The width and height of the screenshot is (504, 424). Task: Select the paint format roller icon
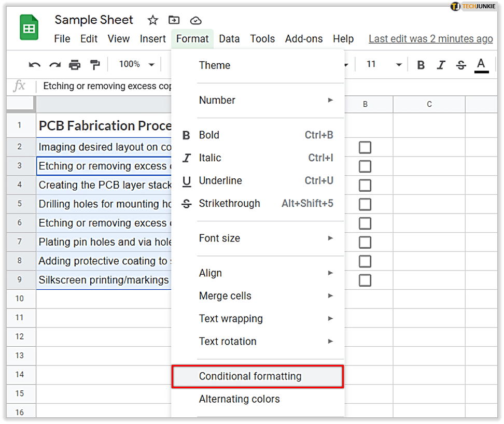pos(95,65)
